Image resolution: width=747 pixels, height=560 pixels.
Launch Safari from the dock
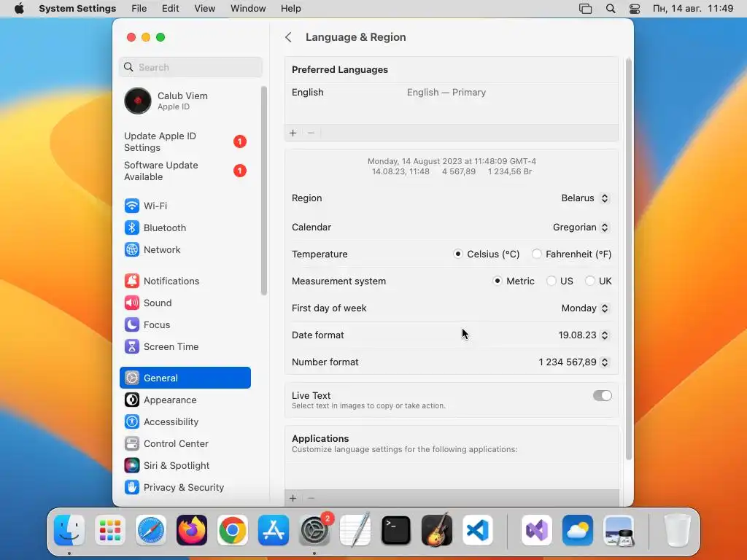pyautogui.click(x=151, y=530)
